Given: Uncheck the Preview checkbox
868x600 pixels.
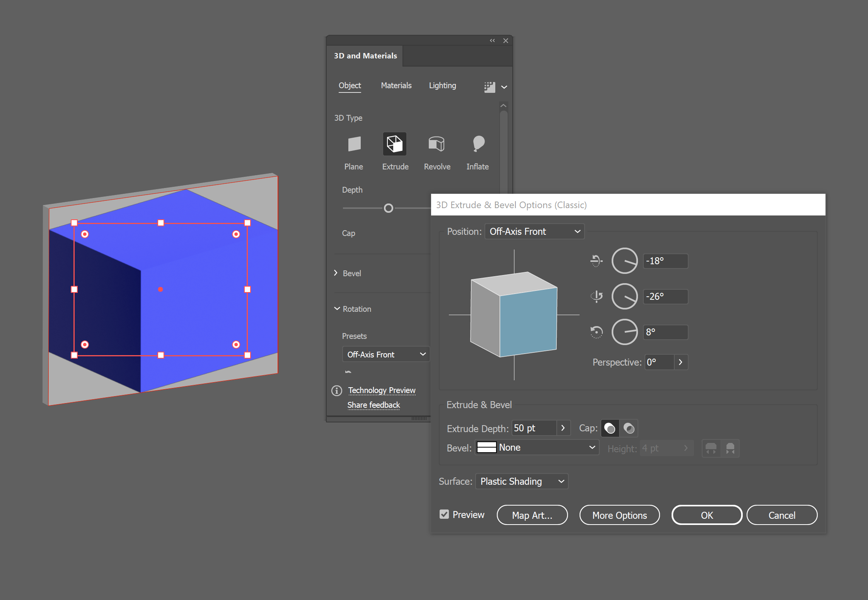Looking at the screenshot, I should [444, 515].
